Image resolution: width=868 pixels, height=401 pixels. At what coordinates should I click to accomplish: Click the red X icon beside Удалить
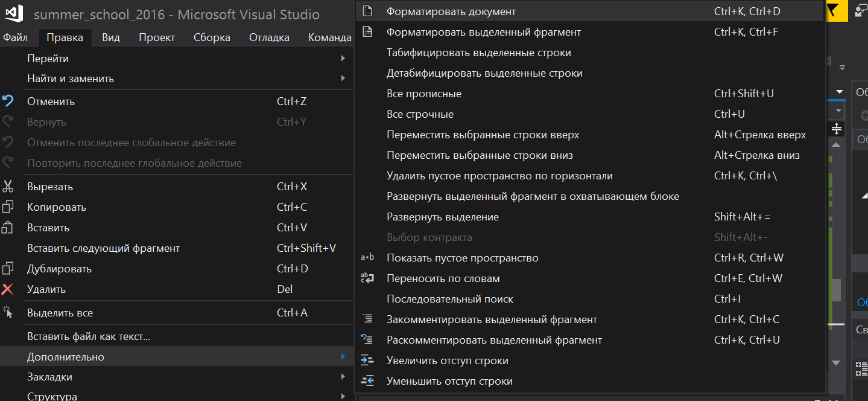pos(8,289)
